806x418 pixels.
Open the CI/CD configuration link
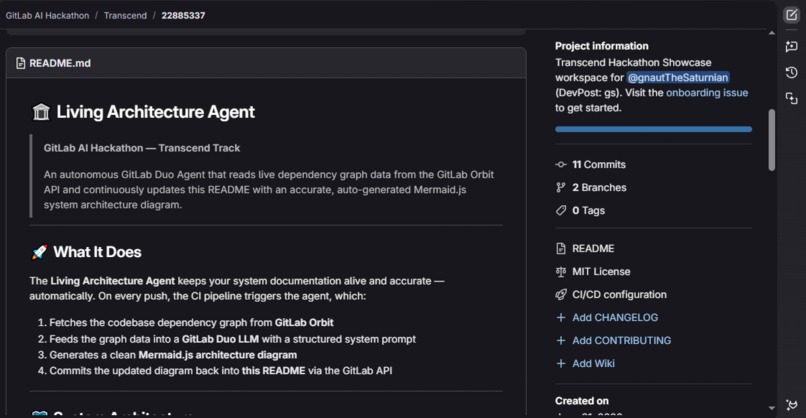(x=619, y=295)
